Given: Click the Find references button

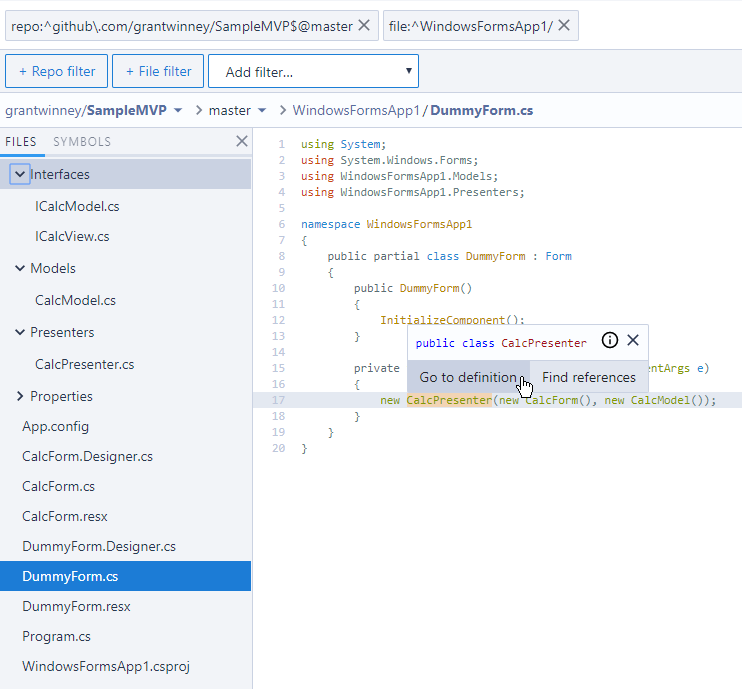Looking at the screenshot, I should (588, 377).
